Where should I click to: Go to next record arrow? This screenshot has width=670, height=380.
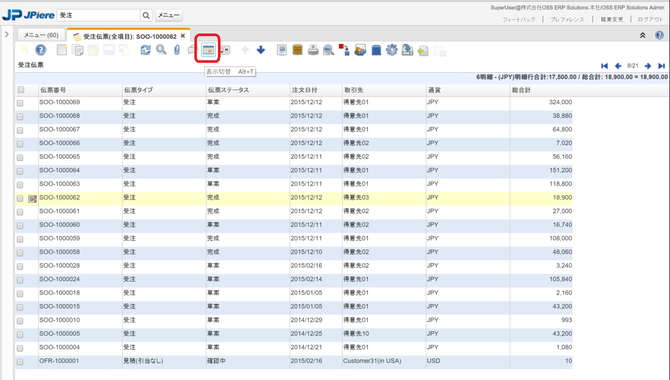pos(648,66)
